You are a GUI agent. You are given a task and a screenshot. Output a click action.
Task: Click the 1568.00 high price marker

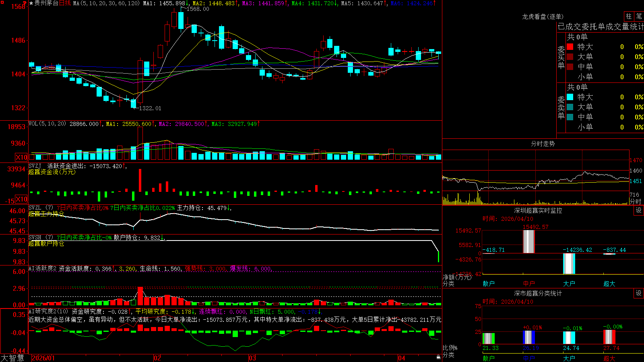tap(198, 9)
